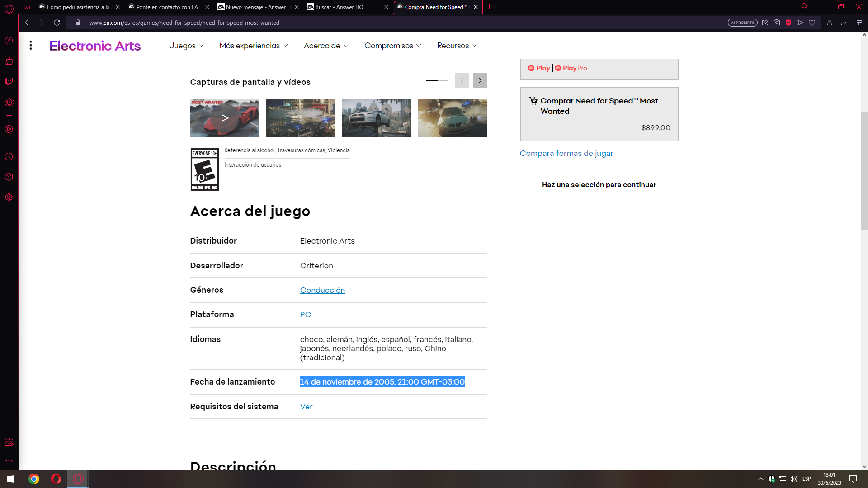Open the PC platform link
868x488 pixels.
point(306,314)
